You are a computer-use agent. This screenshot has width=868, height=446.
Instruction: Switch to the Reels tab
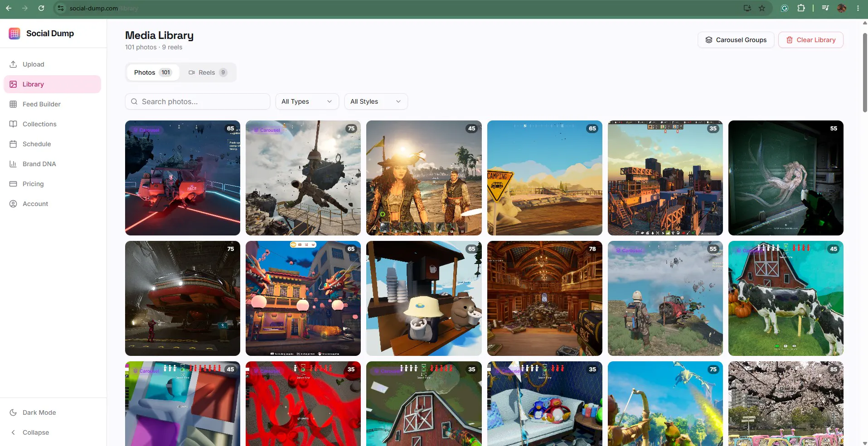click(208, 72)
